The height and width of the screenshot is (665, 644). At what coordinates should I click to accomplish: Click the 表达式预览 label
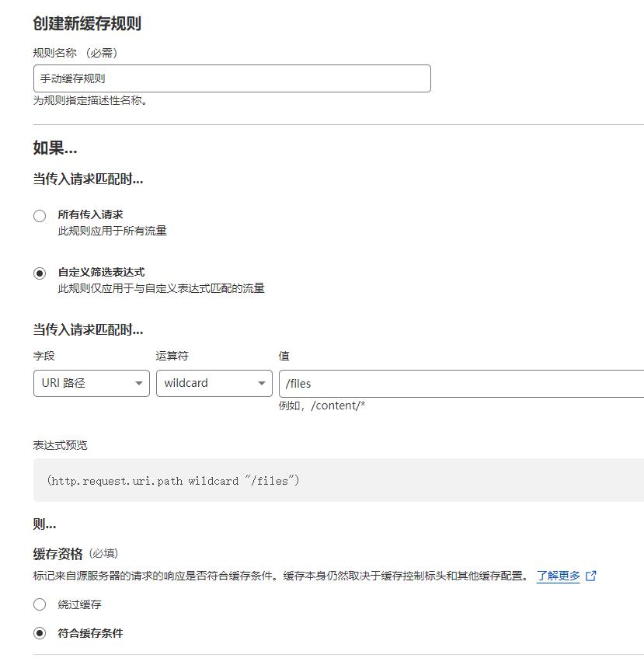click(60, 445)
